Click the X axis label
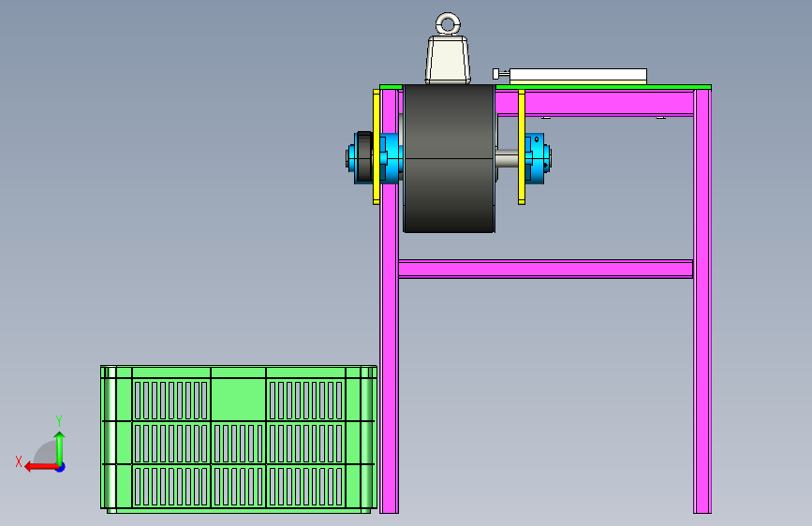 coord(19,461)
